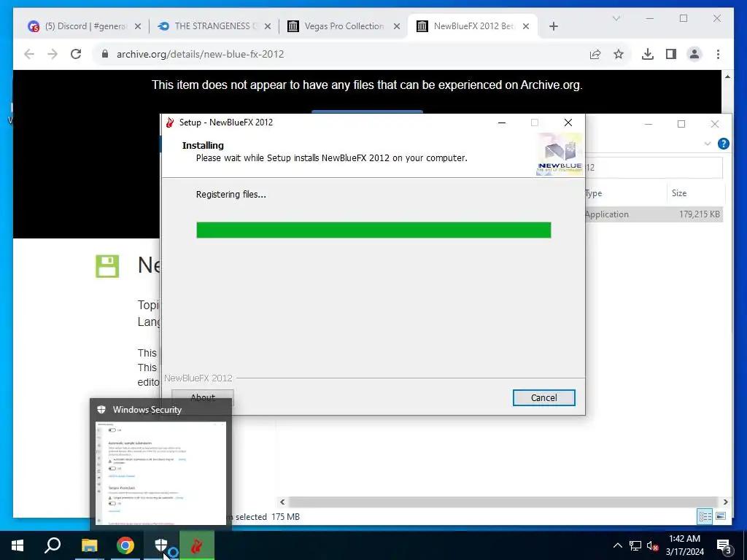Click the archive.org software floppy icon
The image size is (747, 560).
[107, 266]
